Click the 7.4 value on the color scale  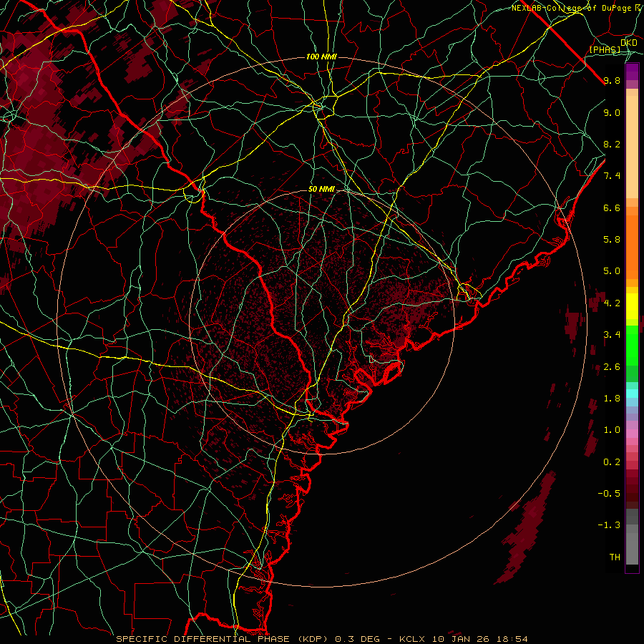point(612,176)
